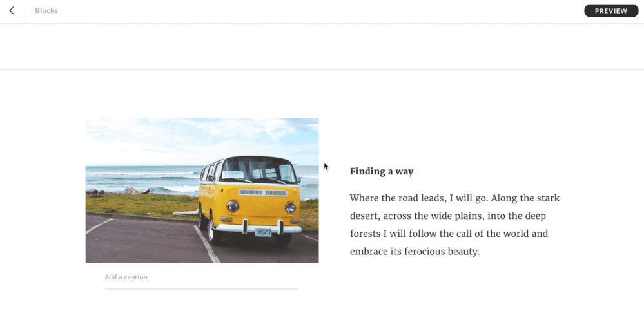Click the Blocks breadcrumb label
Image resolution: width=644 pixels, height=327 pixels.
pos(46,11)
